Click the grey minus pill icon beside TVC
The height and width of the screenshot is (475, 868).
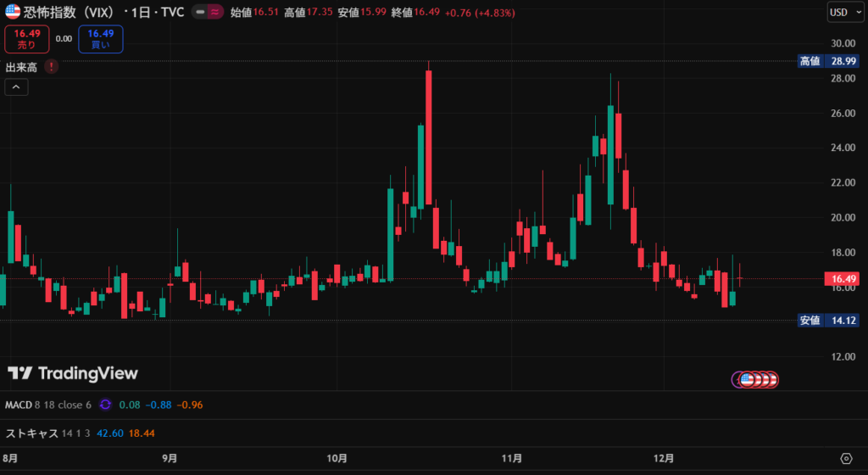[x=200, y=13]
